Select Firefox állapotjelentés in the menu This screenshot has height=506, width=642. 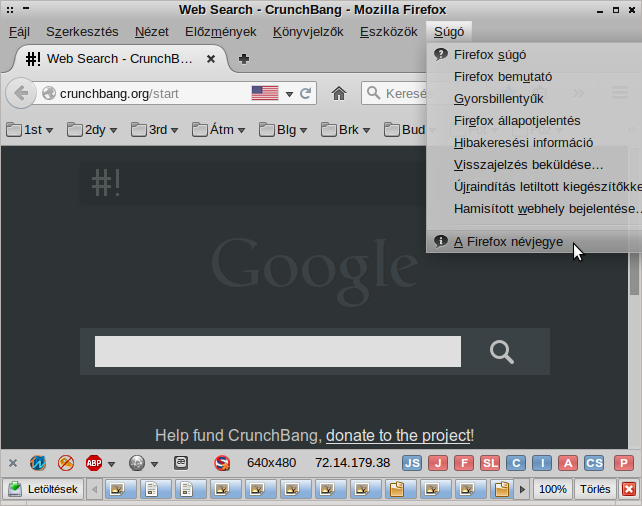534,121
